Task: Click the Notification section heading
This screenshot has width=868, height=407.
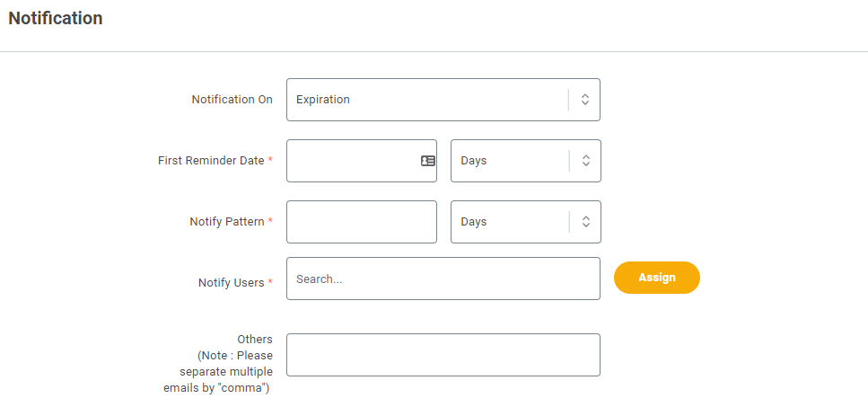Action: (56, 18)
